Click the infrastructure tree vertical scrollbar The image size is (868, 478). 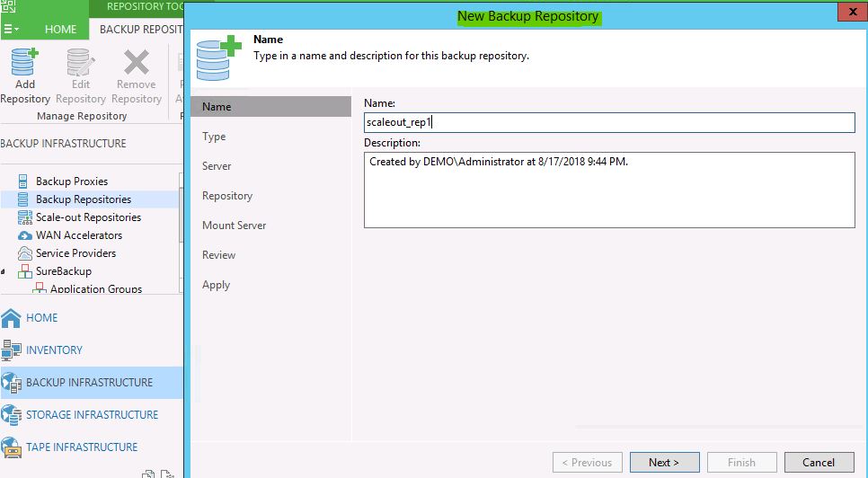point(181,233)
